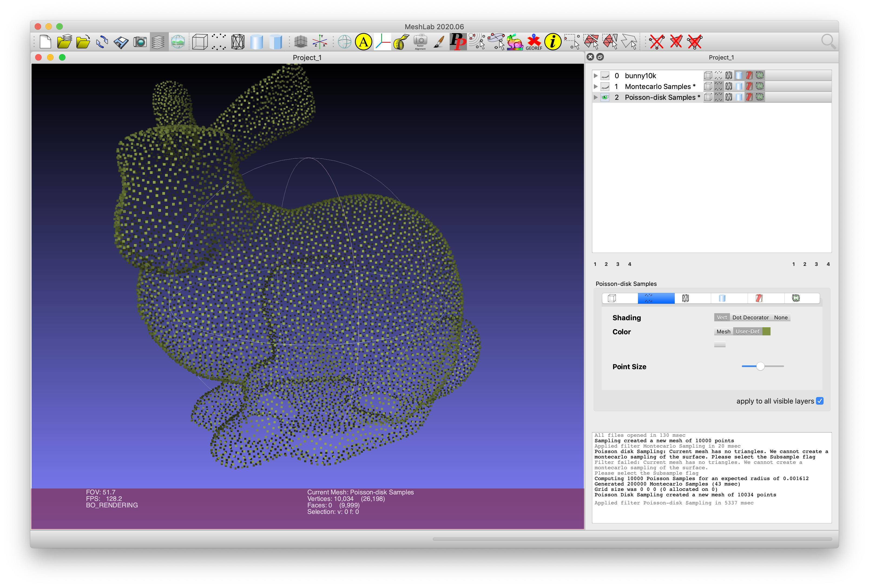Toggle visibility of Montecarlo Samples layer
869x588 pixels.
click(x=605, y=86)
